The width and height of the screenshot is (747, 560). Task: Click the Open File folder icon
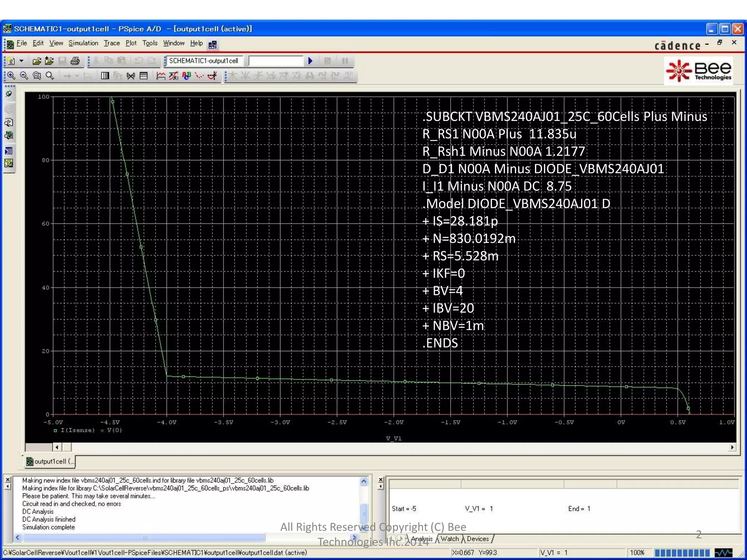click(36, 61)
